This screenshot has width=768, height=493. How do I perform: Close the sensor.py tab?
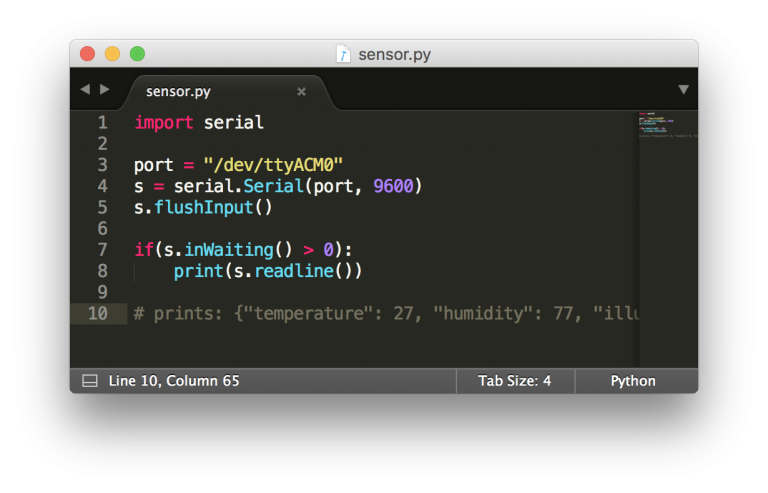(301, 92)
